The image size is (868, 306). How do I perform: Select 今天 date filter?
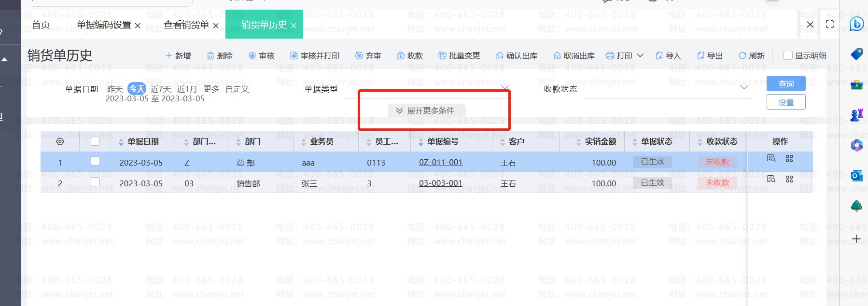click(x=137, y=89)
